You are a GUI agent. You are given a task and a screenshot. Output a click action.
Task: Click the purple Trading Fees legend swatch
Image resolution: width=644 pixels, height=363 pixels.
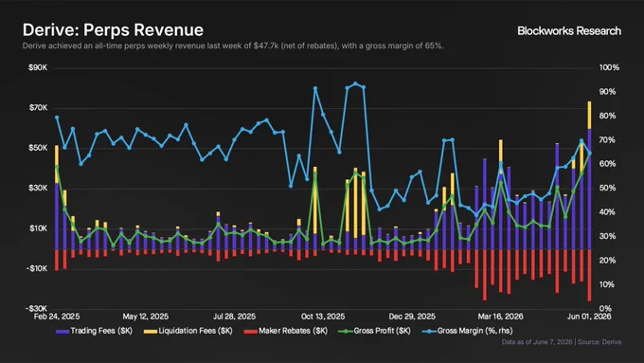pos(62,331)
